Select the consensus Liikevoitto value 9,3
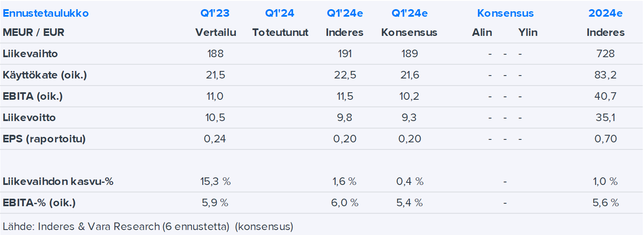This screenshot has height=235, width=644. [409, 118]
